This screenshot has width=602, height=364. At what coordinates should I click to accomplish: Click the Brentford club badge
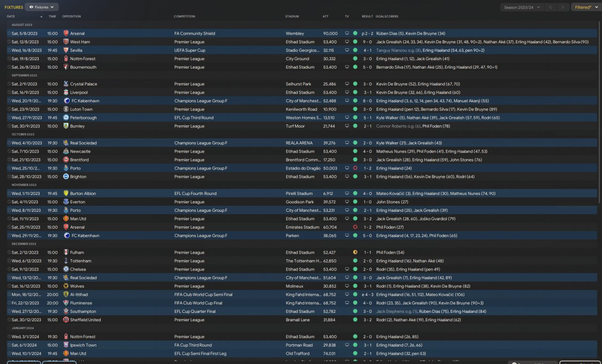pos(66,160)
